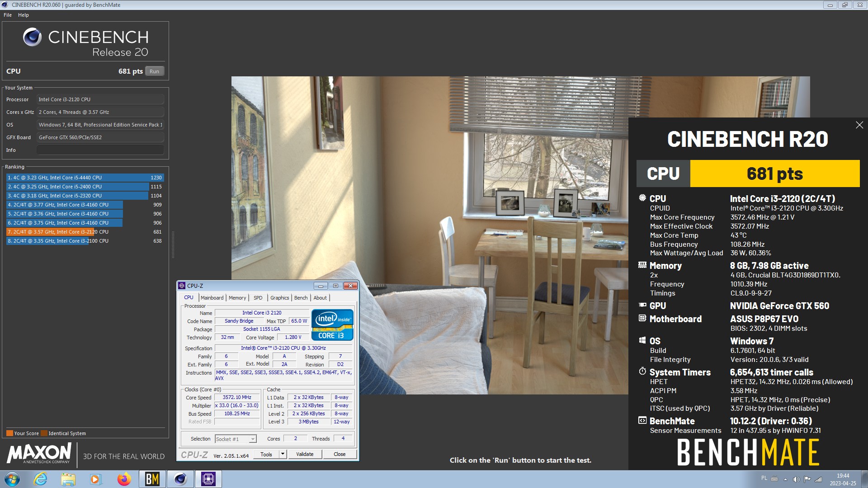Screen dimensions: 868x488
Task: Click the Run button next to CPU score
Action: click(154, 71)
